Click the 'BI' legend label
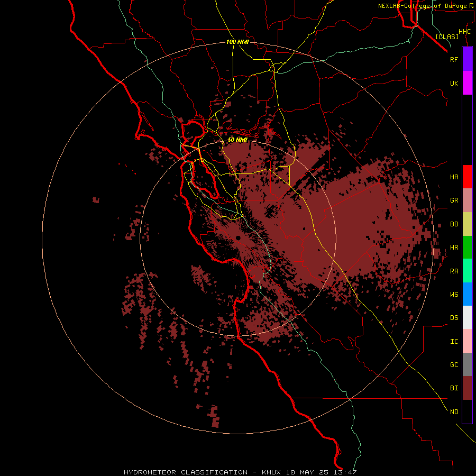Image resolution: width=476 pixels, height=476 pixels. pos(454,388)
